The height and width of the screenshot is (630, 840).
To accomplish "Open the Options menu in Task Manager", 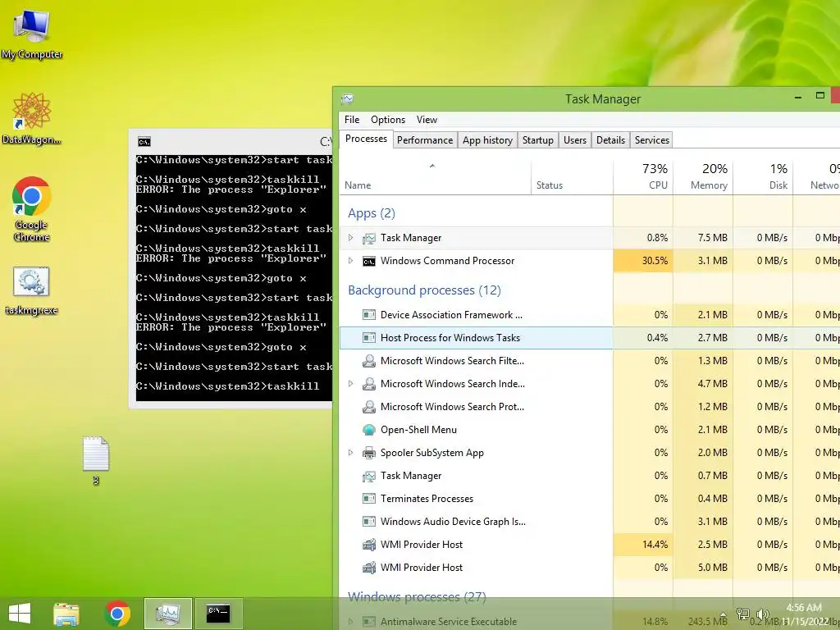I will tap(388, 120).
